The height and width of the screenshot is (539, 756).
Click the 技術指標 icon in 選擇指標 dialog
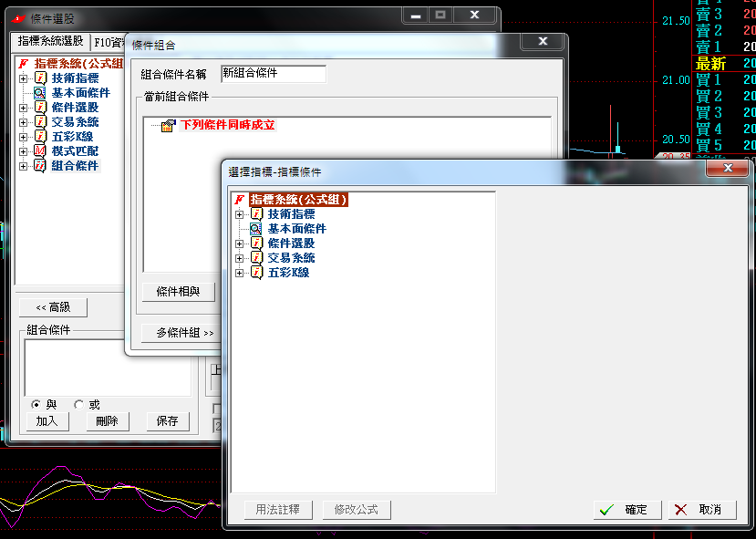click(x=256, y=214)
